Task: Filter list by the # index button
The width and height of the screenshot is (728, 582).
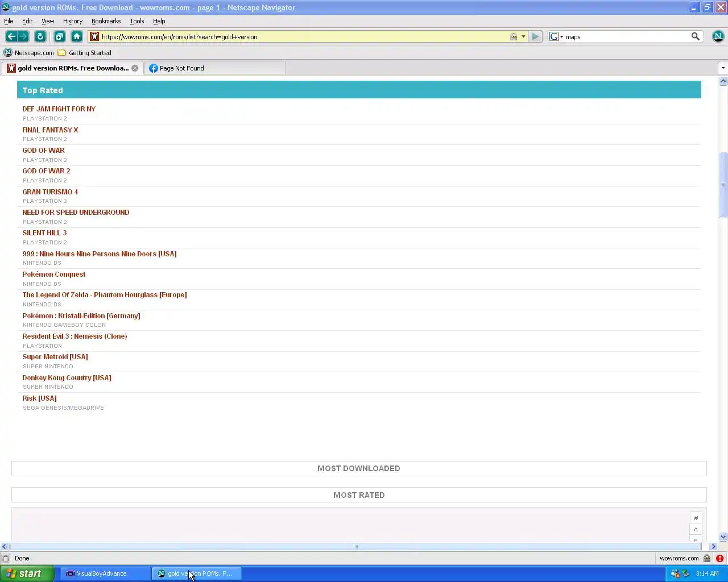Action: click(696, 518)
